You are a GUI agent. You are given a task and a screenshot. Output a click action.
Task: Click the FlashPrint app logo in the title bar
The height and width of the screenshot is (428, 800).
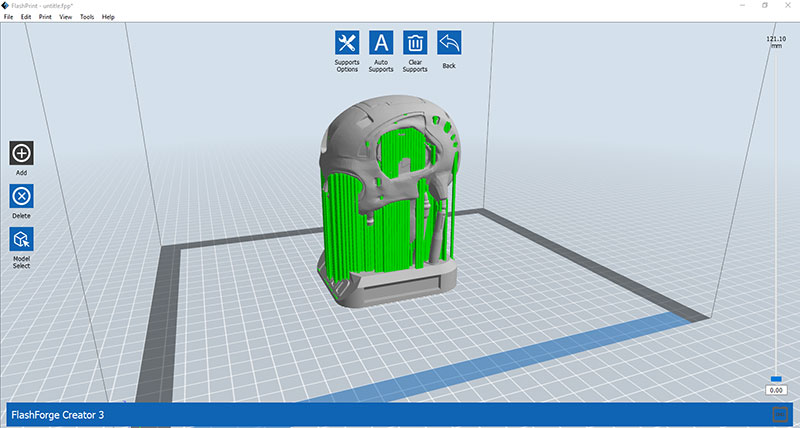point(6,5)
